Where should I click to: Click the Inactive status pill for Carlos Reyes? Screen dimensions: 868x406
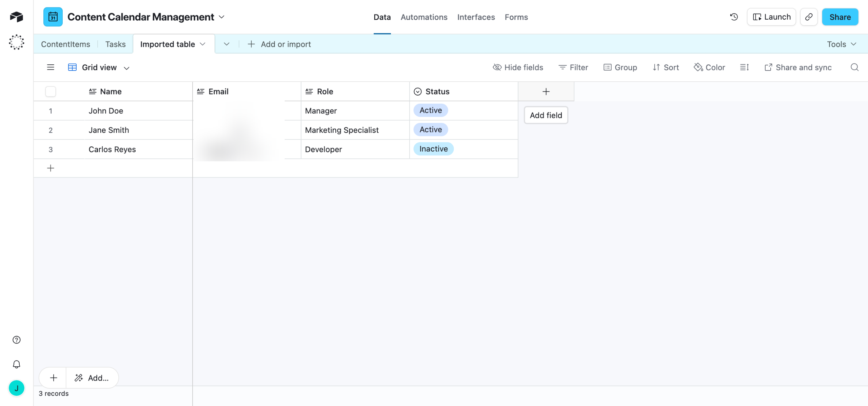[x=433, y=149]
